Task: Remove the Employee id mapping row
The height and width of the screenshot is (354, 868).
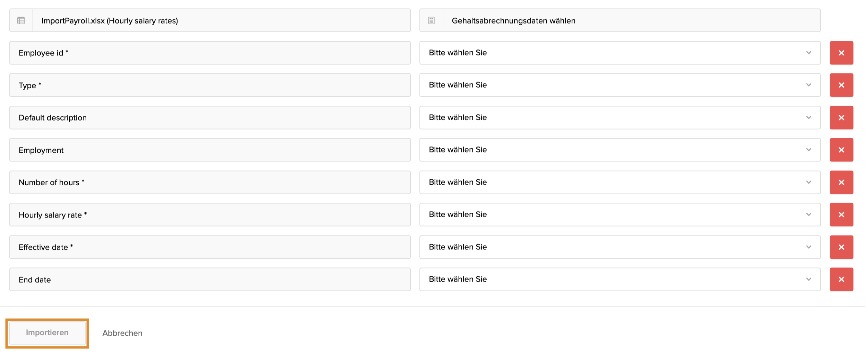Action: [x=841, y=53]
